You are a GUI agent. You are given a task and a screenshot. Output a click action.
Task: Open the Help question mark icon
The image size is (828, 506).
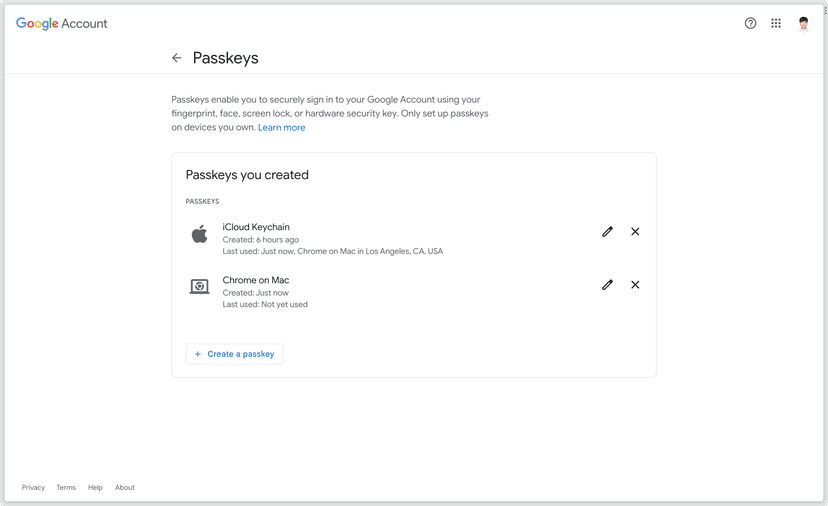pyautogui.click(x=750, y=23)
